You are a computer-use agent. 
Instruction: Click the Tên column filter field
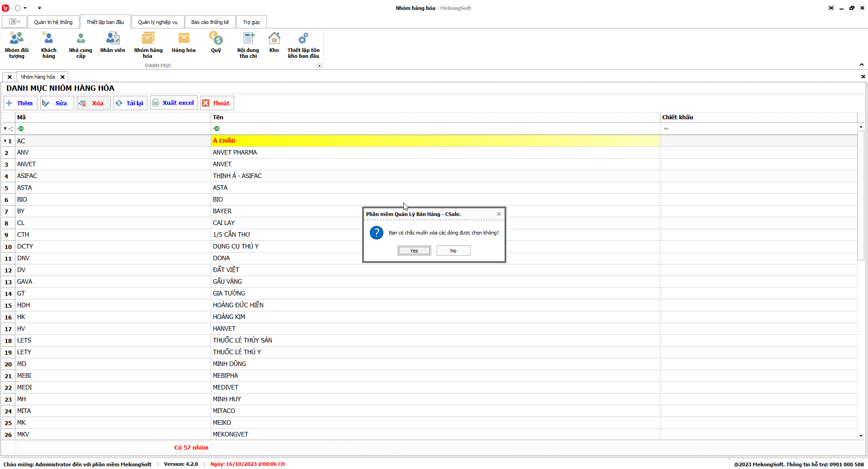coord(434,129)
